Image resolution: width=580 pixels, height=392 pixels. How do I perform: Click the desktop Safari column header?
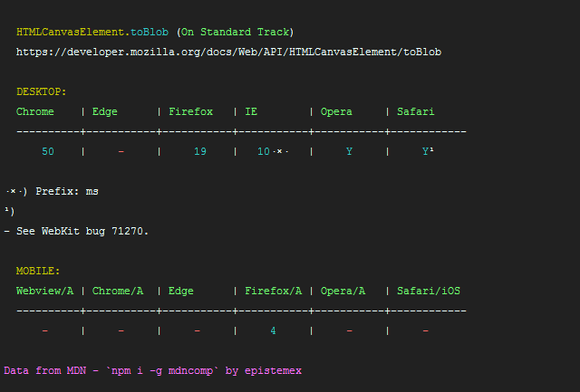[x=415, y=111]
